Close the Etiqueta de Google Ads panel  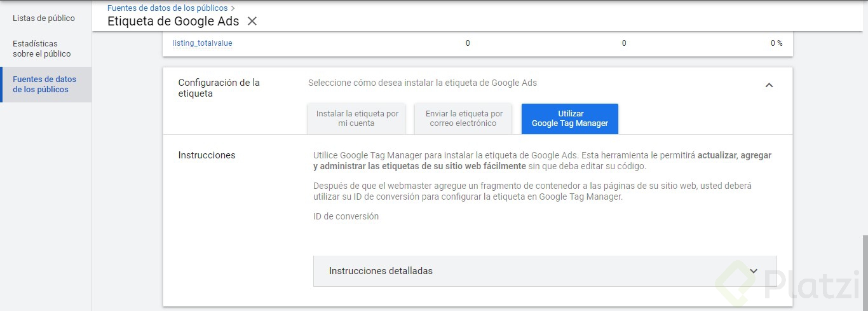tap(252, 21)
